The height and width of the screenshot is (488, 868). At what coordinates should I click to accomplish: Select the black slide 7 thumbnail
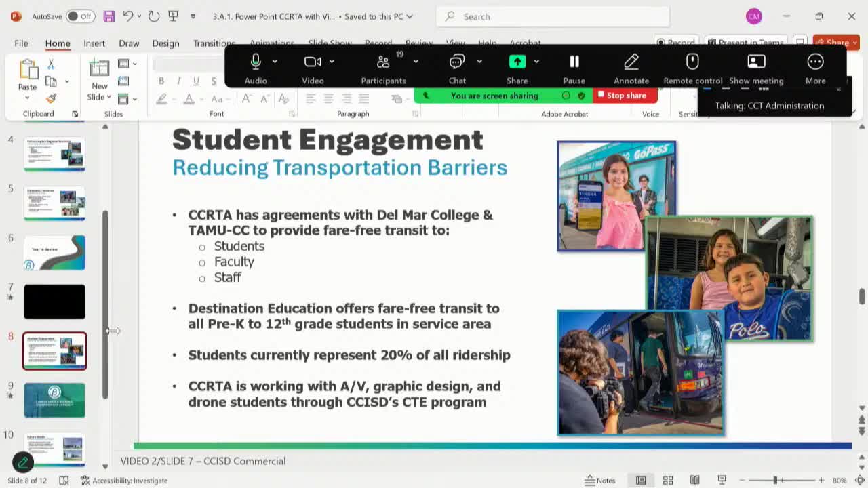55,302
